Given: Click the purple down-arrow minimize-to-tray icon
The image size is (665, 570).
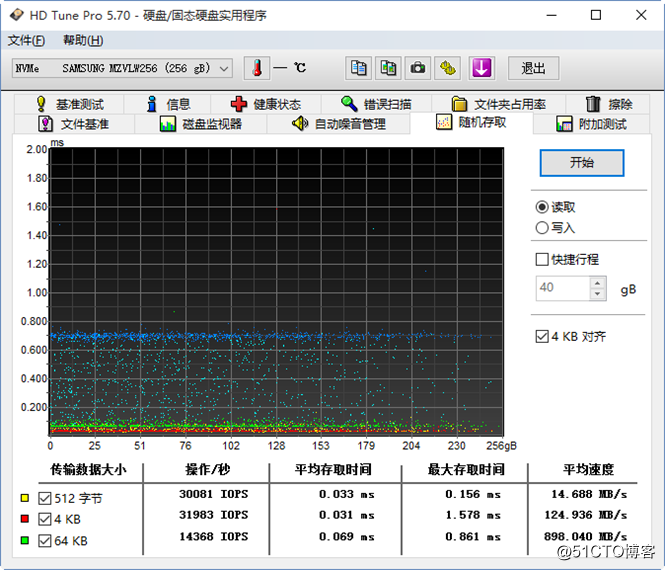Looking at the screenshot, I should pyautogui.click(x=481, y=68).
